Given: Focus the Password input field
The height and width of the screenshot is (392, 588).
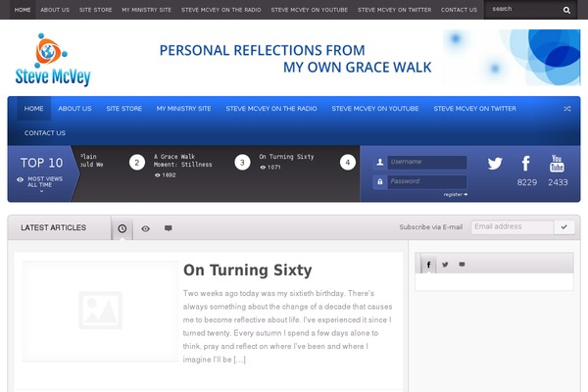Looking at the screenshot, I should coord(427,182).
